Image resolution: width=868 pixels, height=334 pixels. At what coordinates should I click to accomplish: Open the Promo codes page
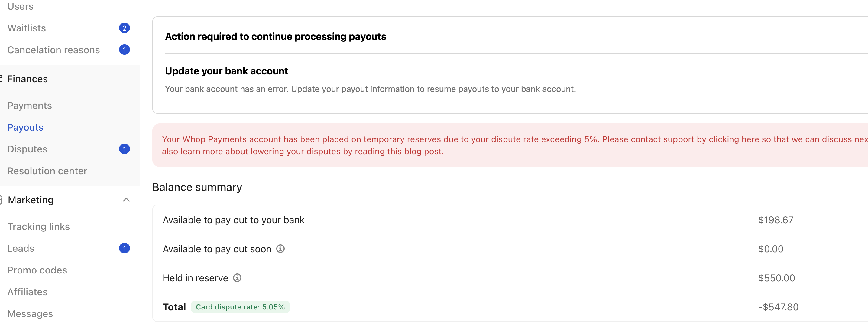37,270
